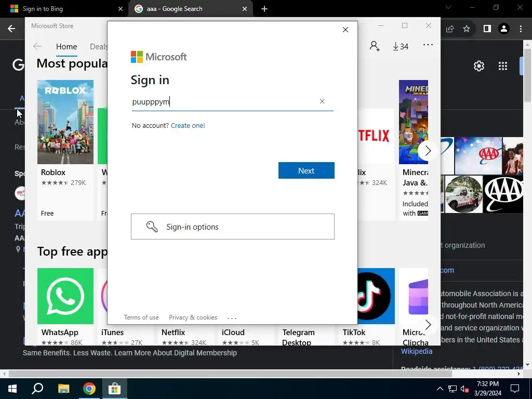Open Sign-in options
The height and width of the screenshot is (399, 532).
(233, 227)
